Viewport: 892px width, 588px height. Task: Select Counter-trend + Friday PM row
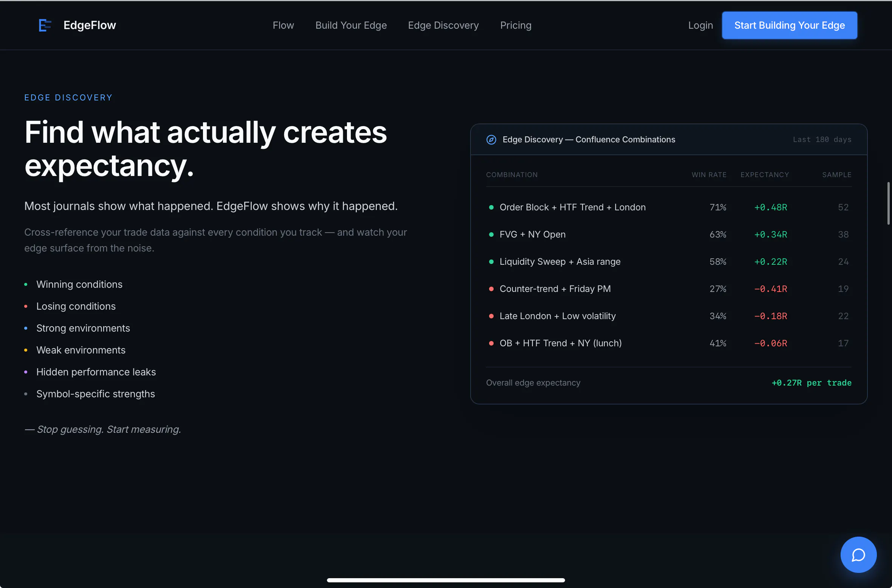click(669, 289)
